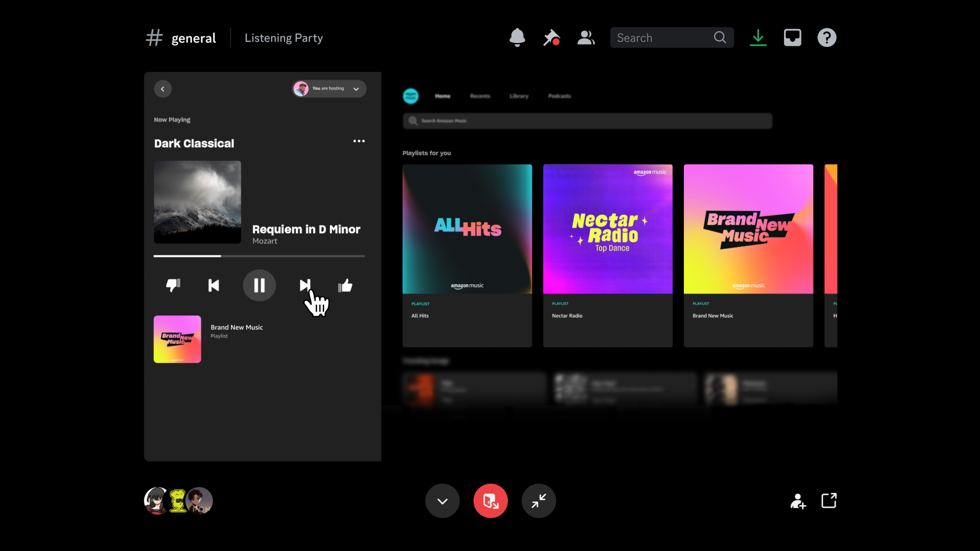Open the Nectar Radio playlist cover

coord(607,229)
